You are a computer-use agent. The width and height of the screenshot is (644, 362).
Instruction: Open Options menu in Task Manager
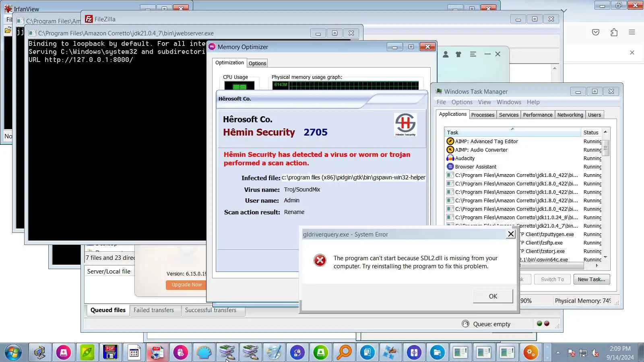tap(462, 102)
